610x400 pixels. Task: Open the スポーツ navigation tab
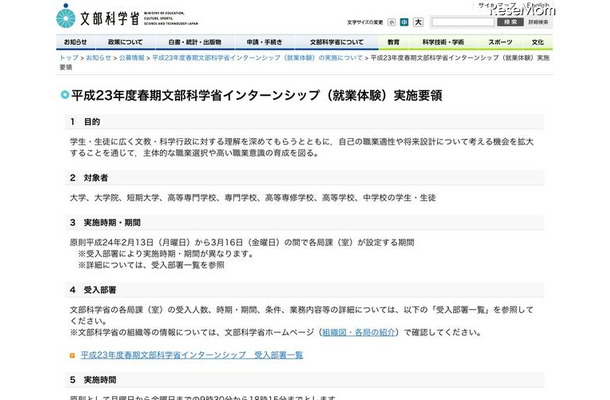pos(500,42)
